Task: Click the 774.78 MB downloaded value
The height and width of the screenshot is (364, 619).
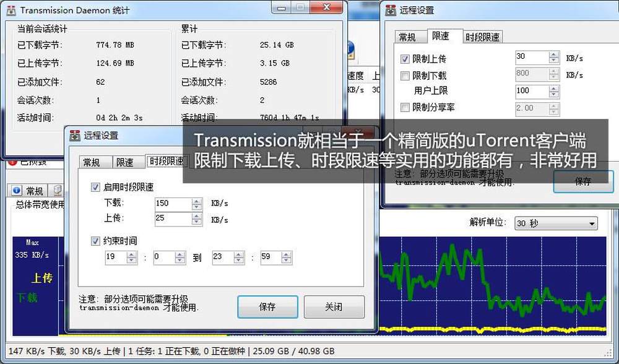Action: (x=115, y=45)
